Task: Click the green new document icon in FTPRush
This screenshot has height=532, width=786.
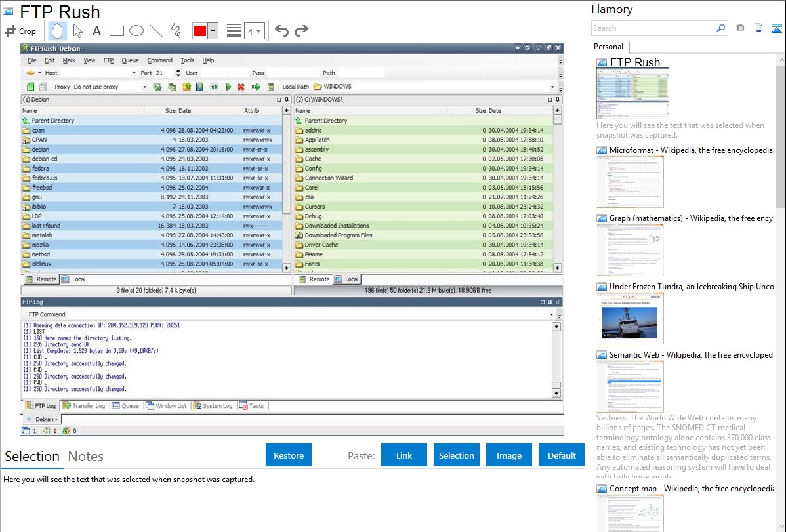Action: tap(31, 87)
